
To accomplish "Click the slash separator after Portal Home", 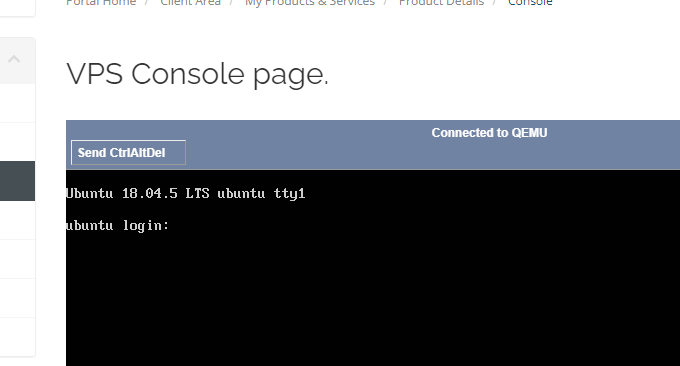I will (148, 3).
